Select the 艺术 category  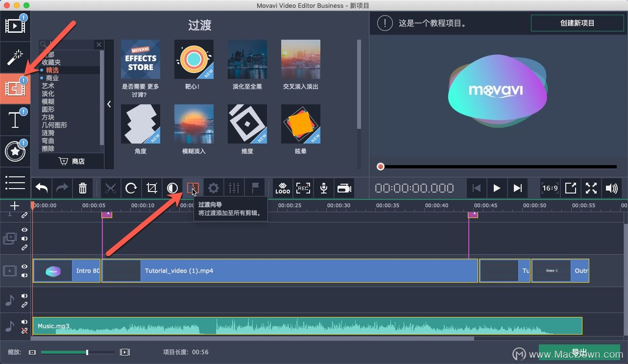coord(48,86)
